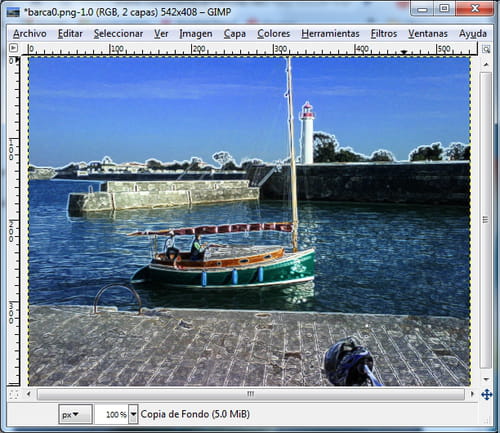
Task: Expand the zoom percentage dropdown arrow
Action: (133, 414)
